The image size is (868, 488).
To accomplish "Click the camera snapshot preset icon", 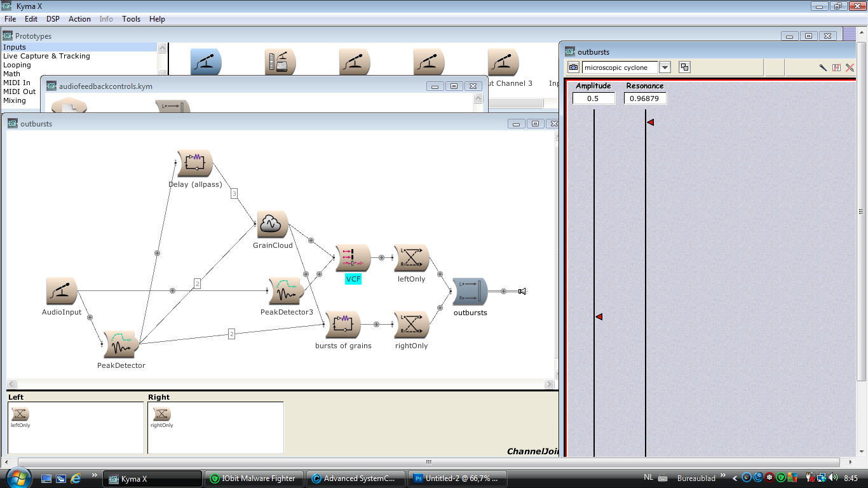I will pyautogui.click(x=573, y=67).
